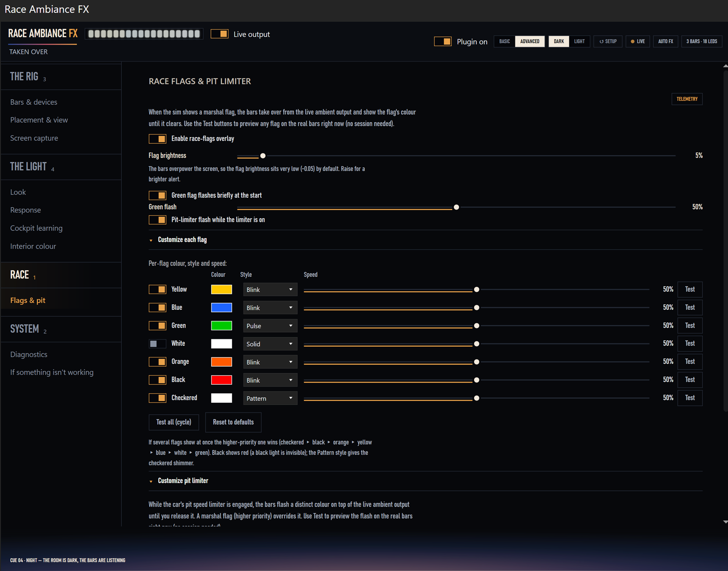Open the Orange flag colour swatch
This screenshot has height=571, width=728.
[221, 362]
